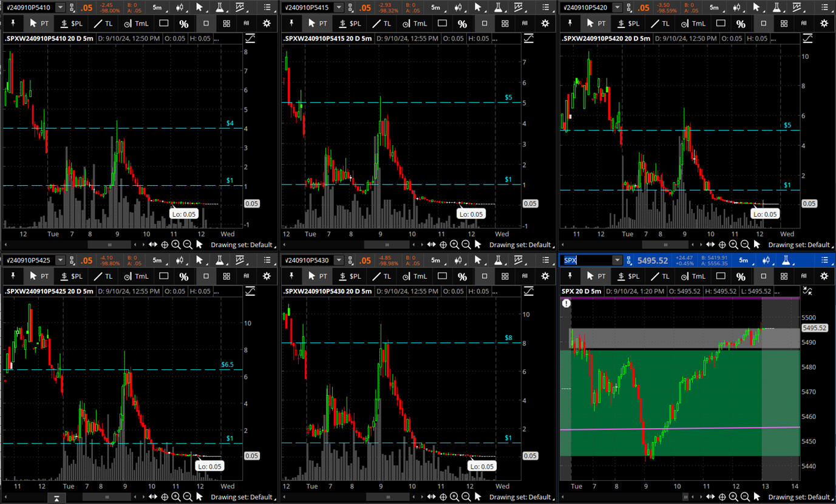This screenshot has width=836, height=504.
Task: Open the 5m timeframe dropdown in P5415 chart
Action: (x=435, y=7)
